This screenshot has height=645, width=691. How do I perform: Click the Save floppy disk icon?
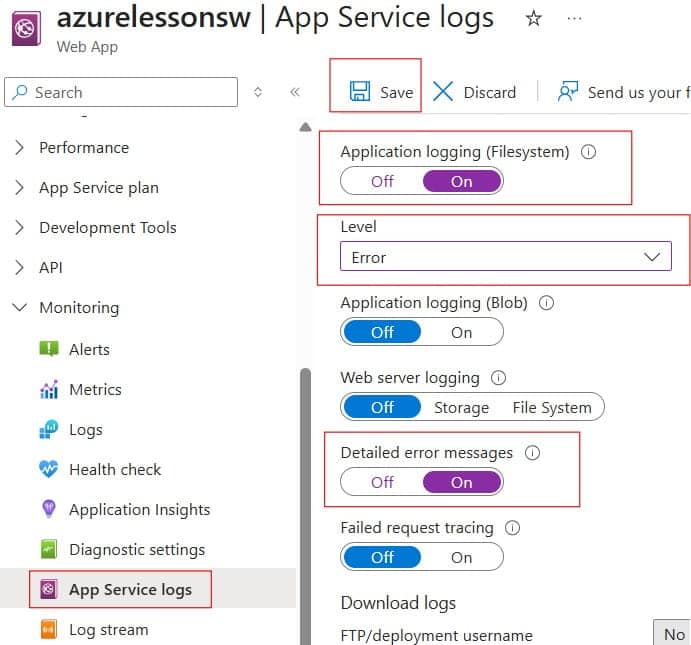(x=360, y=92)
